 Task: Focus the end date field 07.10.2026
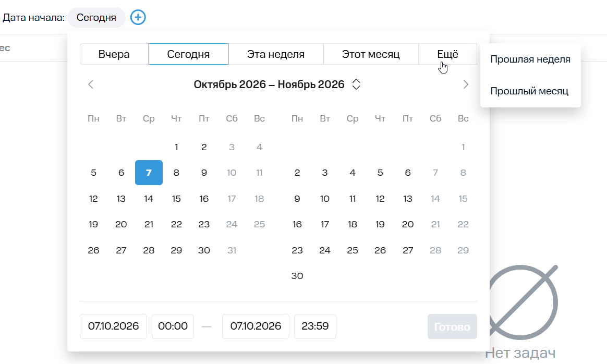256,326
